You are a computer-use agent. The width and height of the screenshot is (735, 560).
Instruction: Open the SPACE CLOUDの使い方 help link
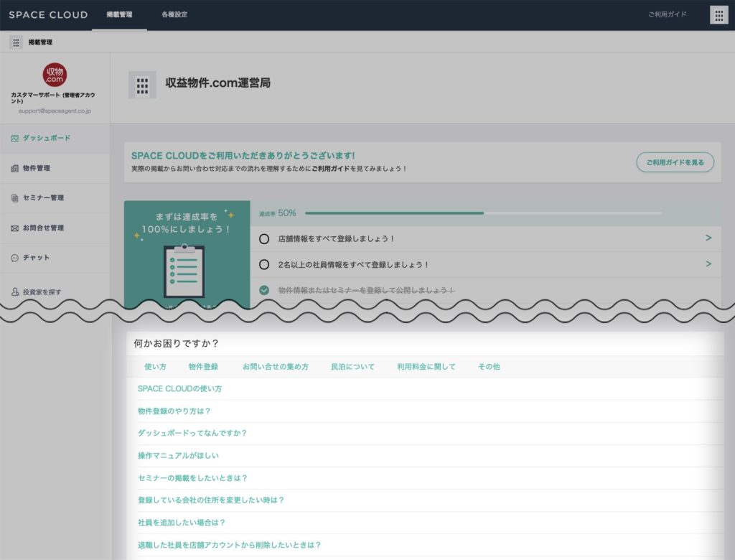pos(180,389)
